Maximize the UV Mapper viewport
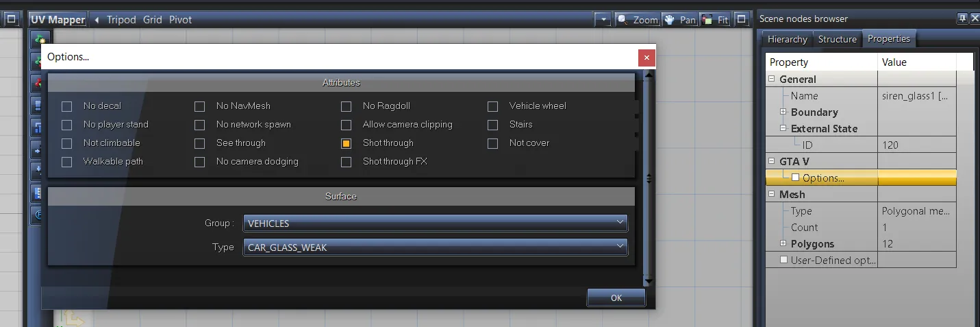 pyautogui.click(x=741, y=20)
